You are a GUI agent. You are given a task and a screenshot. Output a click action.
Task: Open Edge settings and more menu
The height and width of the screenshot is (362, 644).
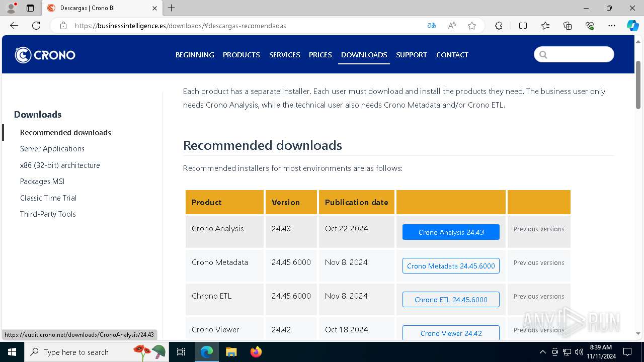[612, 26]
